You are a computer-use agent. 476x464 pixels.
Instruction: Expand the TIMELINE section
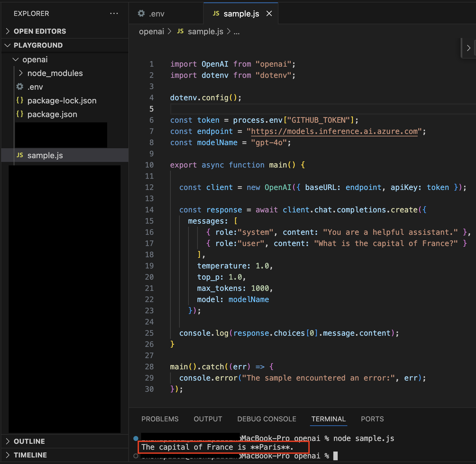coord(7,455)
